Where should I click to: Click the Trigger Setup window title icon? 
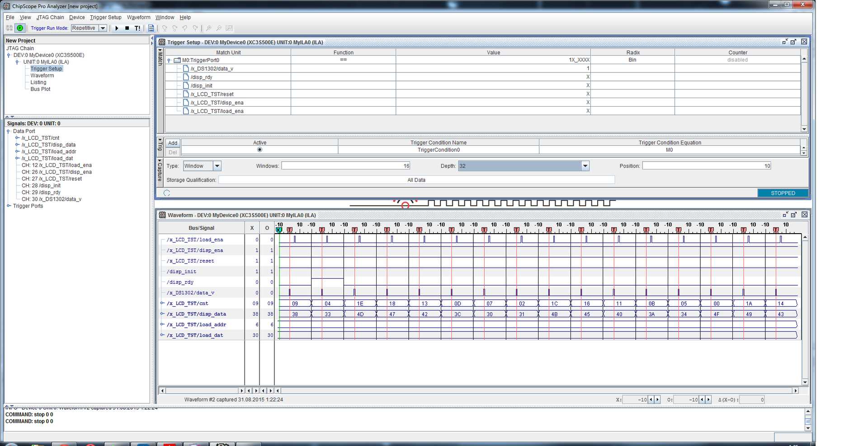[162, 42]
